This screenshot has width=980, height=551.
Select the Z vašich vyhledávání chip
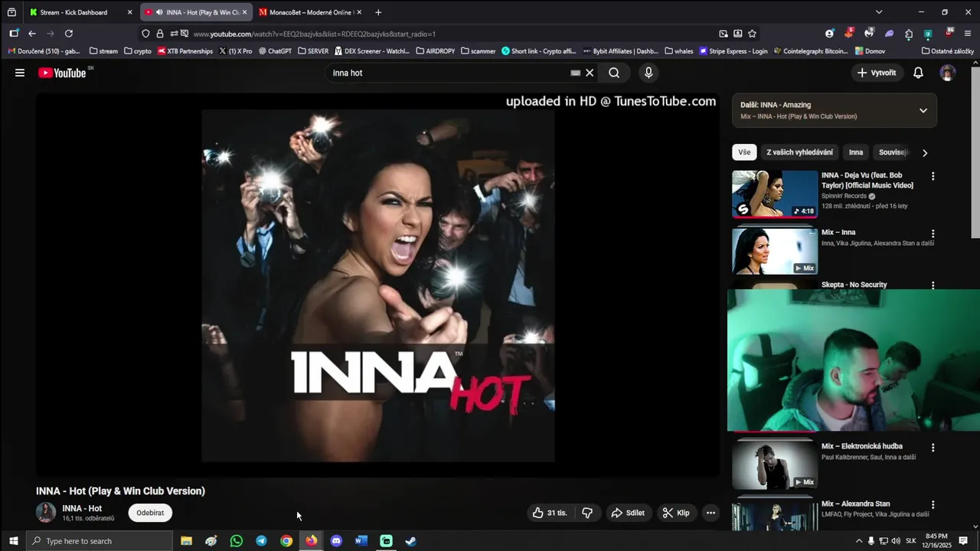click(799, 152)
